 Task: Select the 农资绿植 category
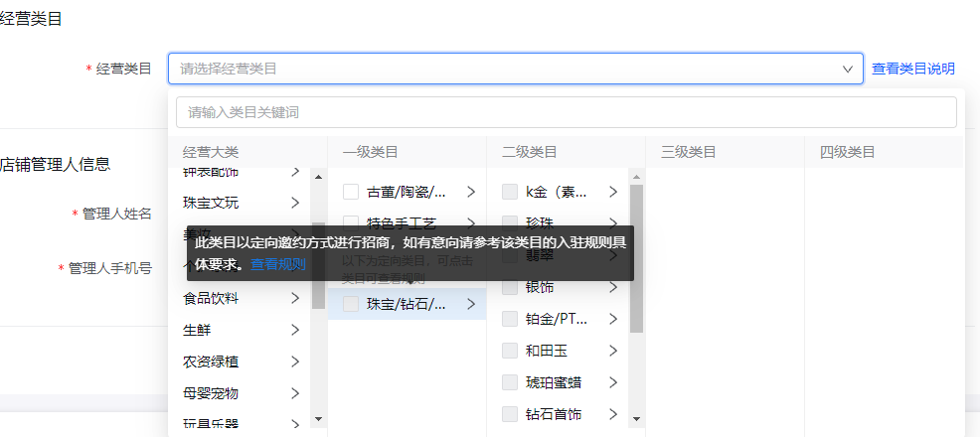pos(211,362)
